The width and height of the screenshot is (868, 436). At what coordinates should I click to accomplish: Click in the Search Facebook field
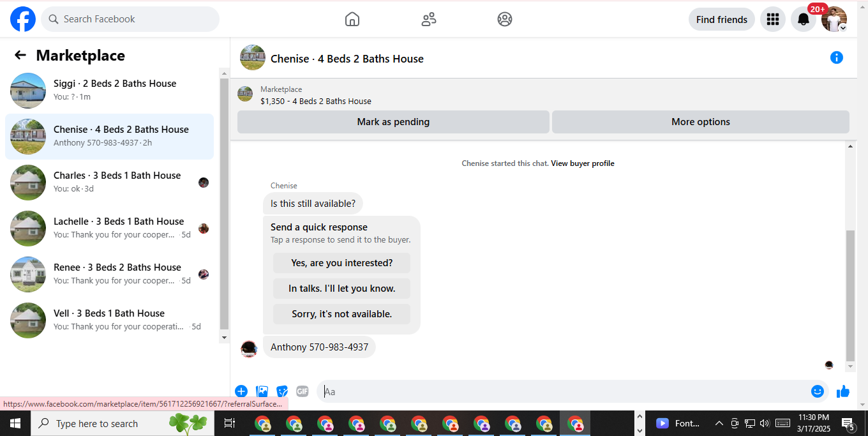tap(130, 19)
